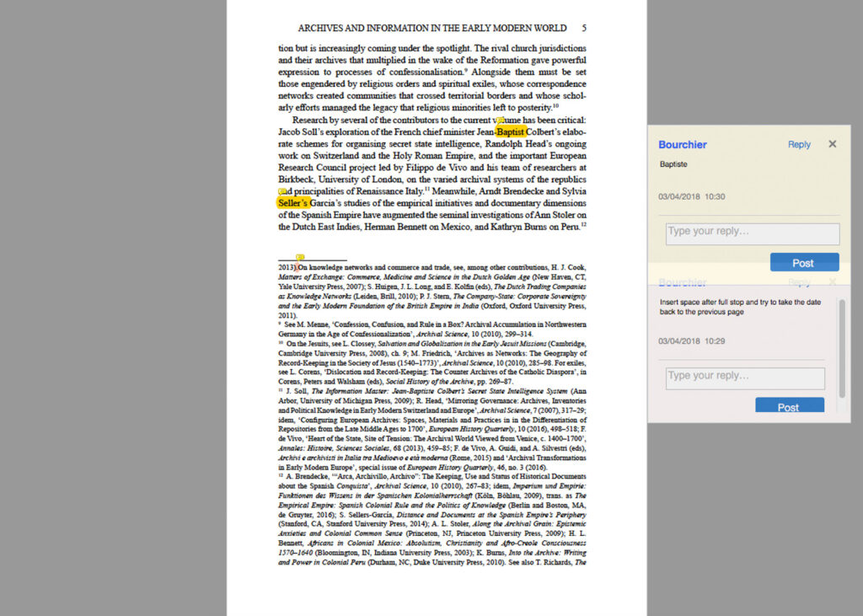Post the reply to the 'Baptiste' comment
The height and width of the screenshot is (616, 863).
[x=804, y=263]
